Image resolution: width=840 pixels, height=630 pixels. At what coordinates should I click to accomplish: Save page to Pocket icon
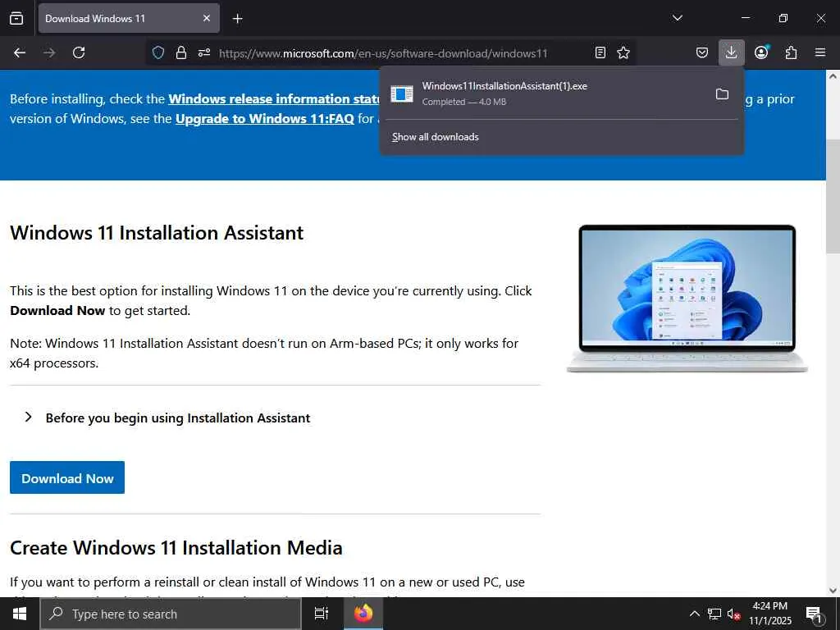tap(702, 52)
